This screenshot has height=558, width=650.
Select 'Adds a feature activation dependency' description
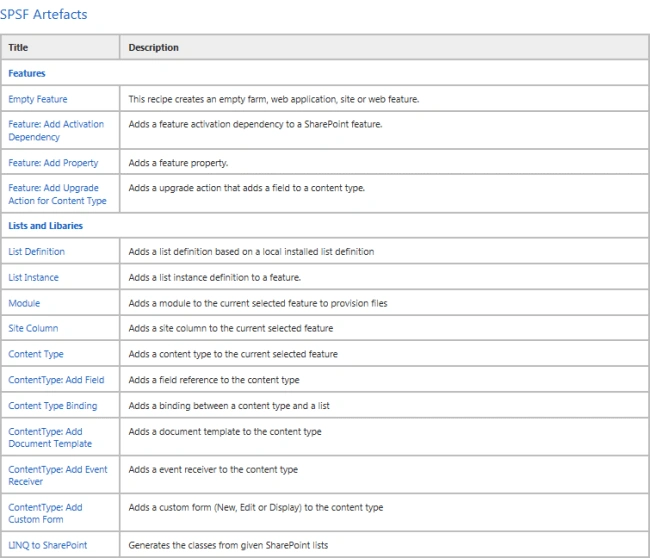(255, 124)
